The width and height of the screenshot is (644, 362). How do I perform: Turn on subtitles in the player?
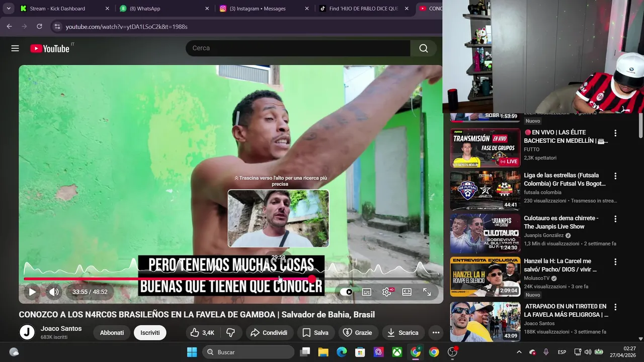pyautogui.click(x=367, y=292)
